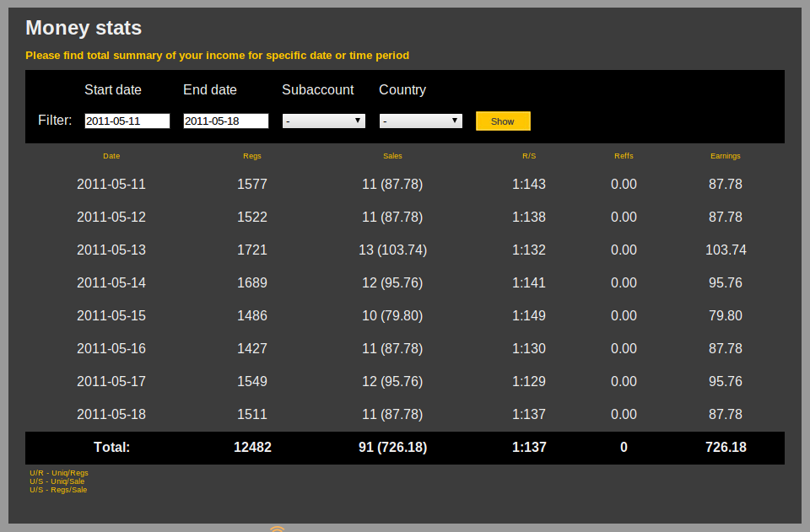Image resolution: width=810 pixels, height=532 pixels.
Task: Select the 2011-05-13 date cell
Action: coord(111,250)
